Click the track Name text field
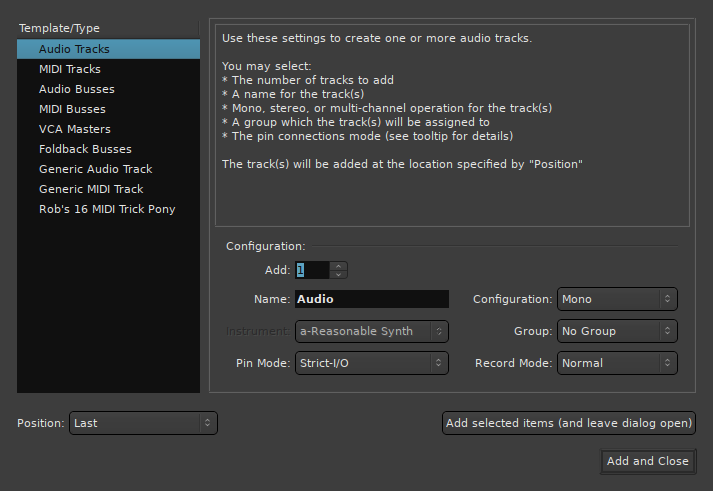The width and height of the screenshot is (713, 491). point(371,299)
